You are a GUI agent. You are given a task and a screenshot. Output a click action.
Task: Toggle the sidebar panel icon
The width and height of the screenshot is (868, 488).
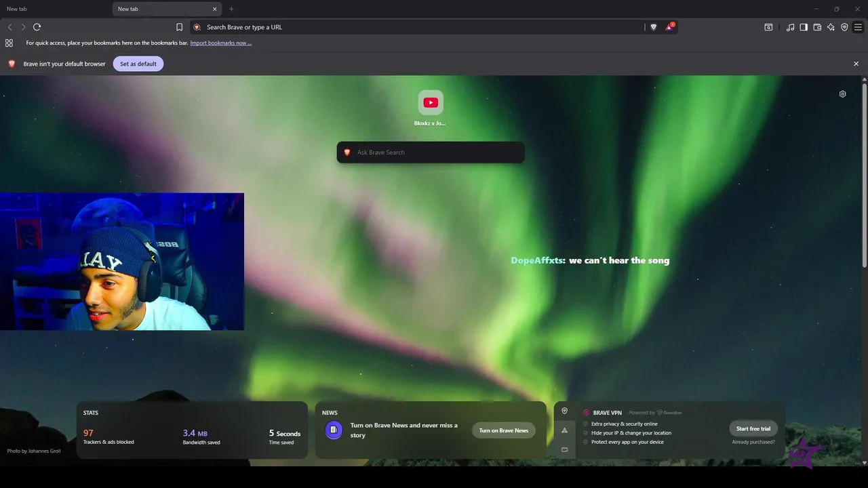tap(804, 27)
